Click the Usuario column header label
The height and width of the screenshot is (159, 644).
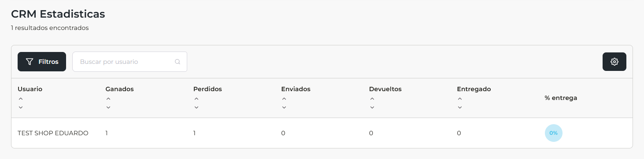(x=30, y=89)
